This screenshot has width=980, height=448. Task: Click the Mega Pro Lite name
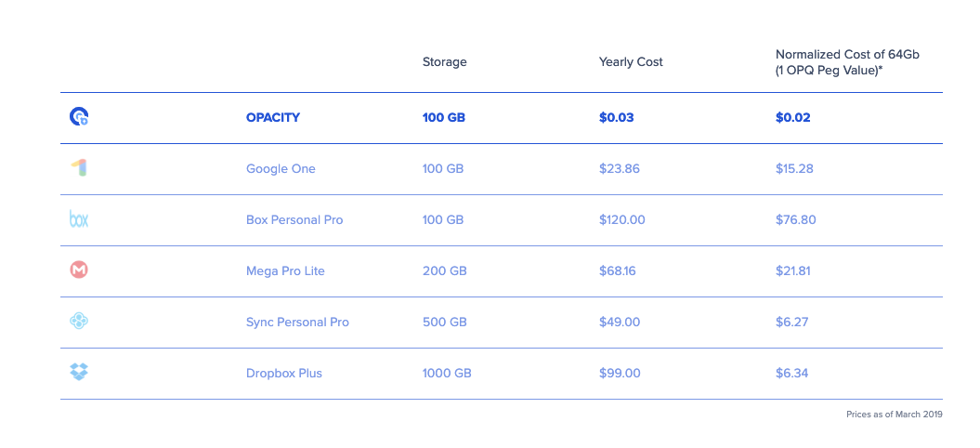pos(285,271)
